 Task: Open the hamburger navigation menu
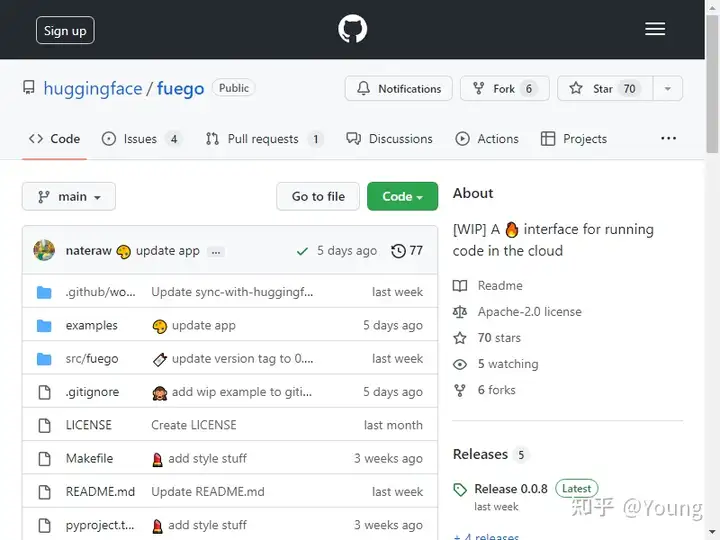click(655, 29)
